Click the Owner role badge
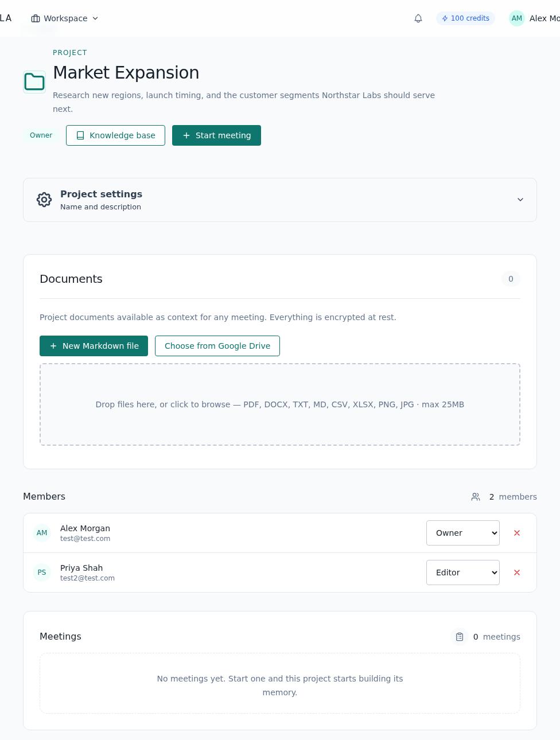560x740 pixels. tap(41, 135)
